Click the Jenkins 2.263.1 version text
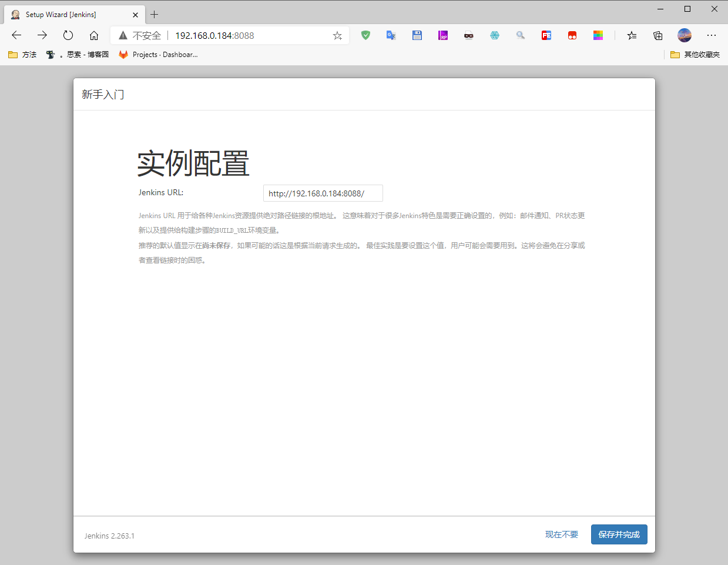The image size is (728, 565). pyautogui.click(x=109, y=536)
